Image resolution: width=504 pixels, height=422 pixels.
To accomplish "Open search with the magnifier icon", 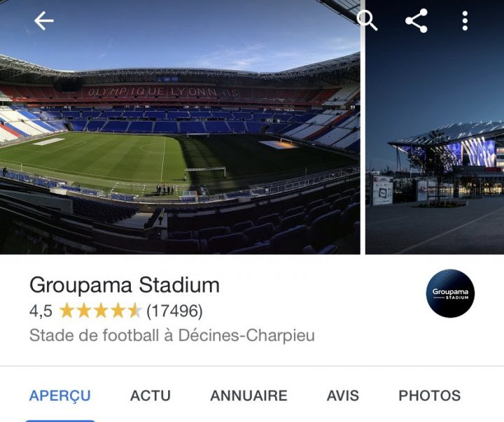I will coord(367,20).
